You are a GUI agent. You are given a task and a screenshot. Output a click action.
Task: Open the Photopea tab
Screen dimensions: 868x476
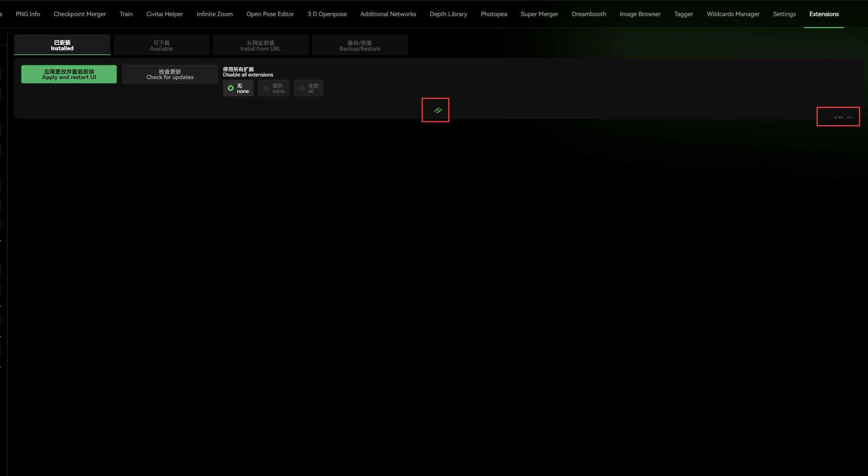coord(494,14)
